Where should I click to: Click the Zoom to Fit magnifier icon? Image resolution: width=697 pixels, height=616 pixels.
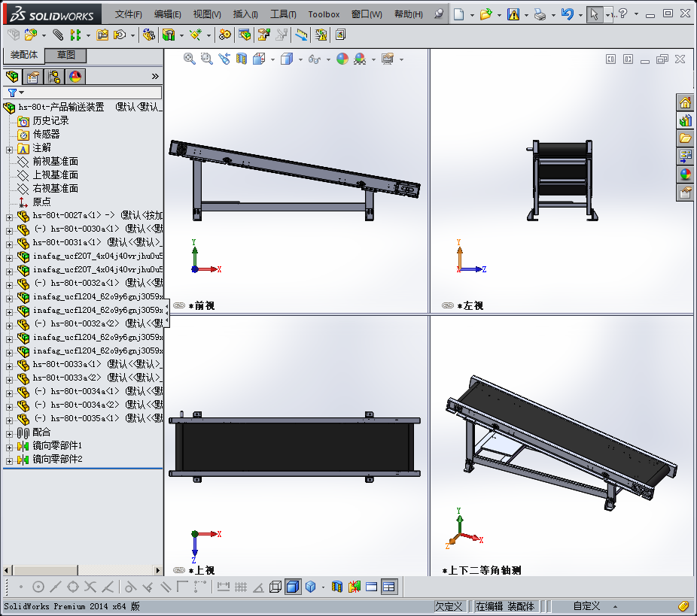pyautogui.click(x=190, y=59)
